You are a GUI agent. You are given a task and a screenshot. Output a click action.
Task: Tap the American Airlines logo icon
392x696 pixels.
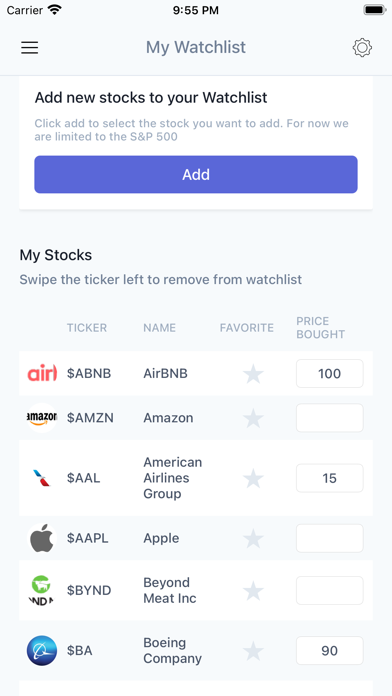pos(42,478)
